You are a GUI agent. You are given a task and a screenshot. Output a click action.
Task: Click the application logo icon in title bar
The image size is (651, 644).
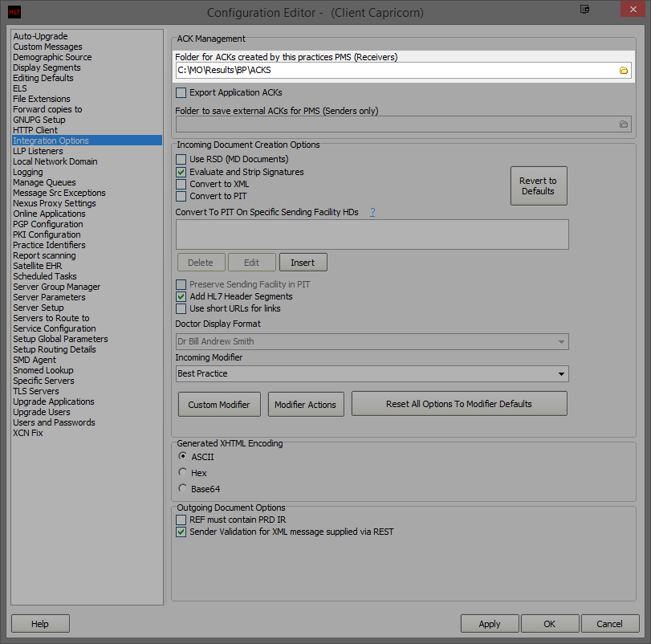[14, 12]
